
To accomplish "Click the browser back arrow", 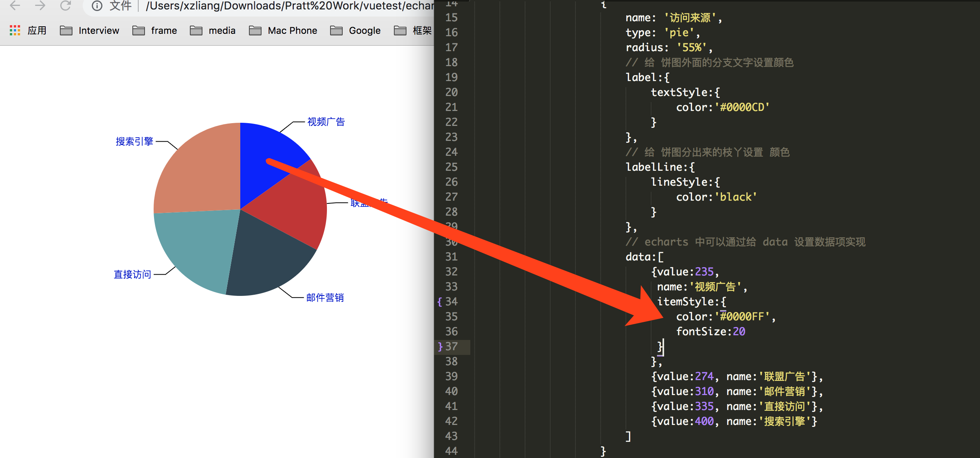I will click(x=15, y=6).
